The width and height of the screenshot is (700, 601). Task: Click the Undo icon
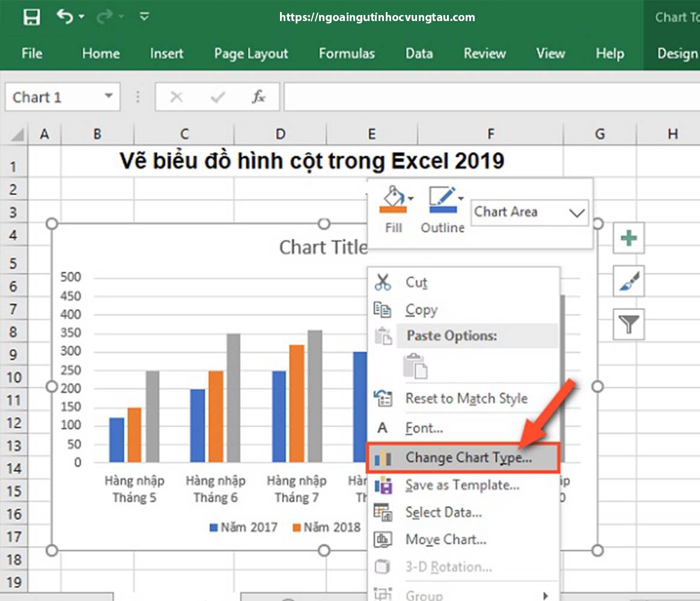tap(65, 17)
